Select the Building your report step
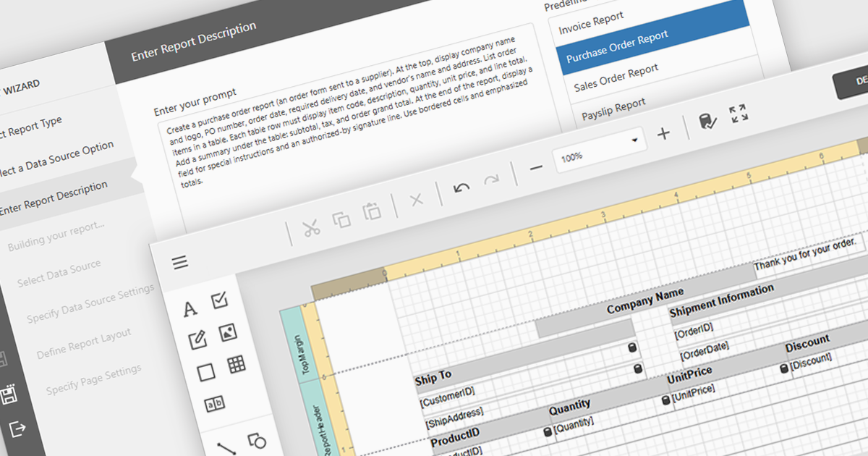This screenshot has height=456, width=868. [56, 235]
